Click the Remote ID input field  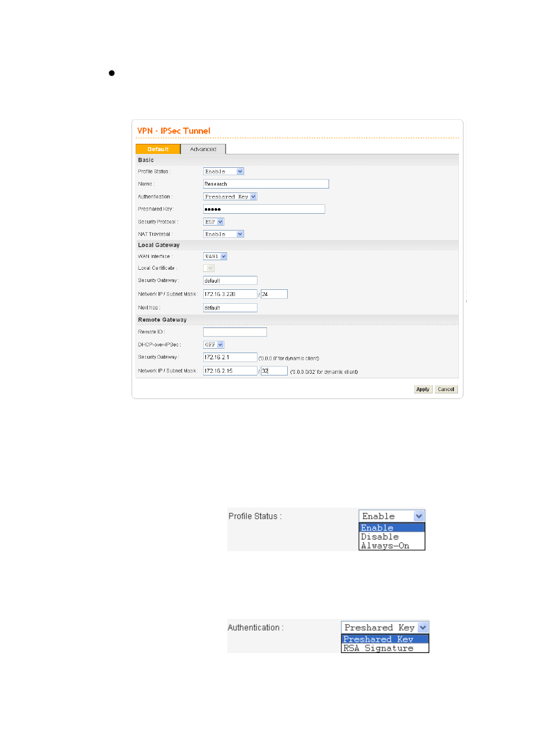pyautogui.click(x=235, y=332)
